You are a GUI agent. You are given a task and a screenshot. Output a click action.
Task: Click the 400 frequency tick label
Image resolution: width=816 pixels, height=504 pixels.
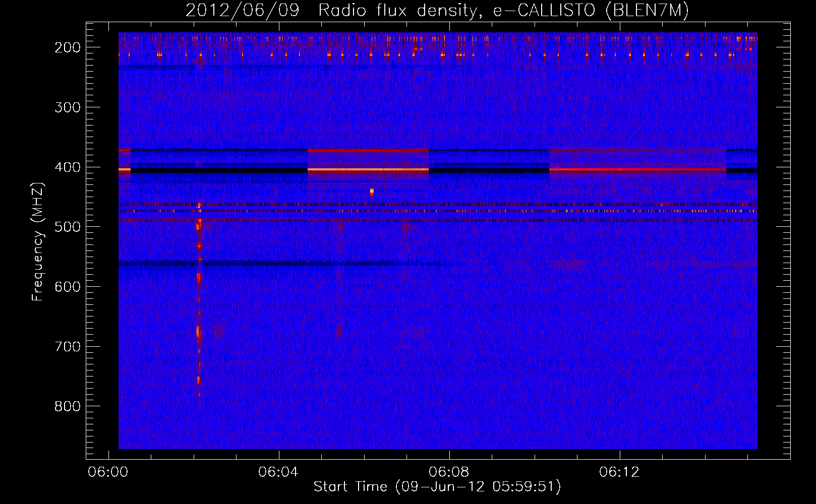pyautogui.click(x=68, y=167)
